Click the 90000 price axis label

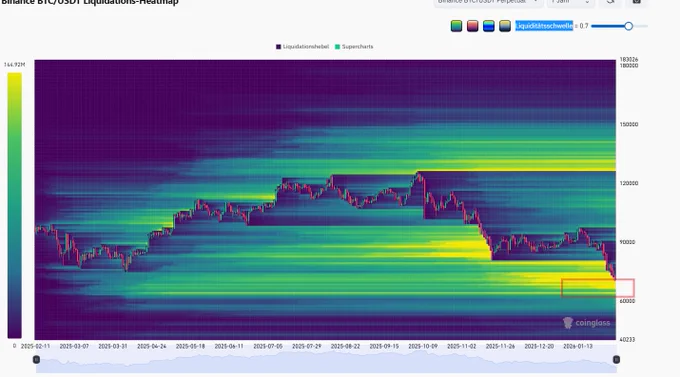627,242
